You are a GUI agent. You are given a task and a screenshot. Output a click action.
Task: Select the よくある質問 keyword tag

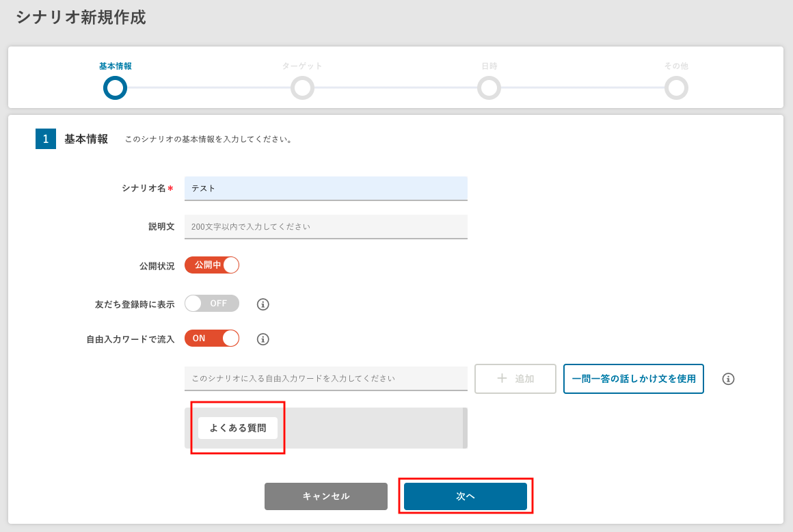238,428
